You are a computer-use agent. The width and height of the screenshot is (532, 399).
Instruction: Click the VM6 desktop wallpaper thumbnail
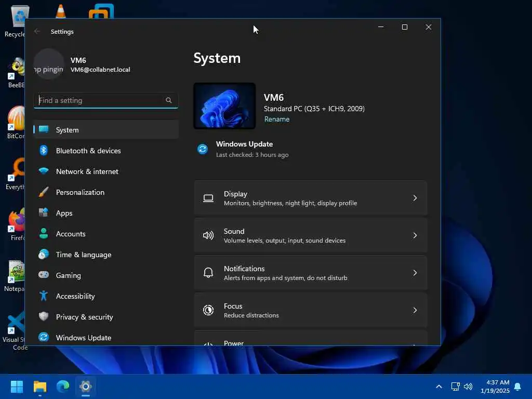click(x=224, y=106)
